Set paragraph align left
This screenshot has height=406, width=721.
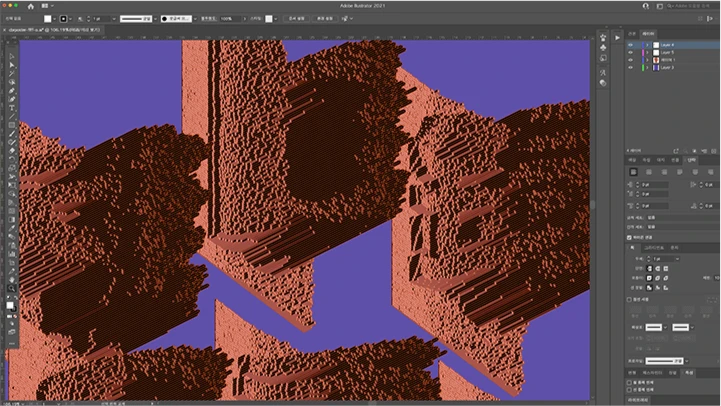(x=633, y=172)
